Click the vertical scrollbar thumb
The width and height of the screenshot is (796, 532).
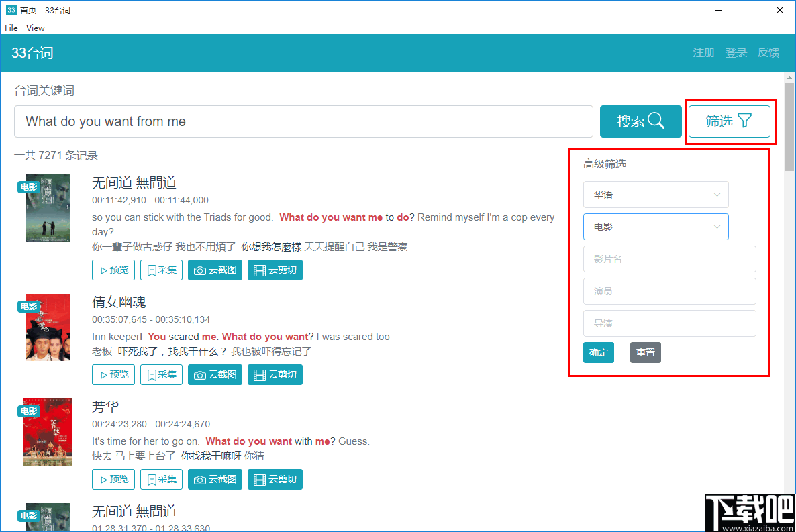[789, 127]
